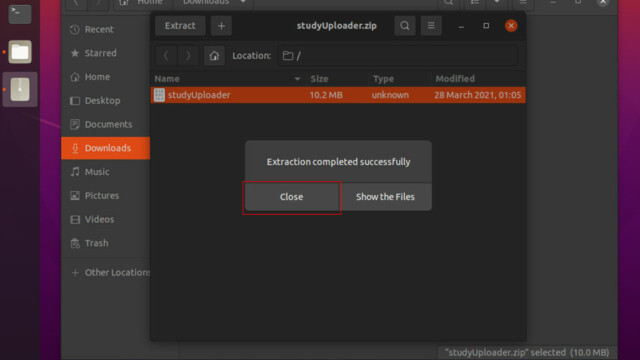
Task: Maximize the studyUploader.zip window
Action: tap(486, 26)
